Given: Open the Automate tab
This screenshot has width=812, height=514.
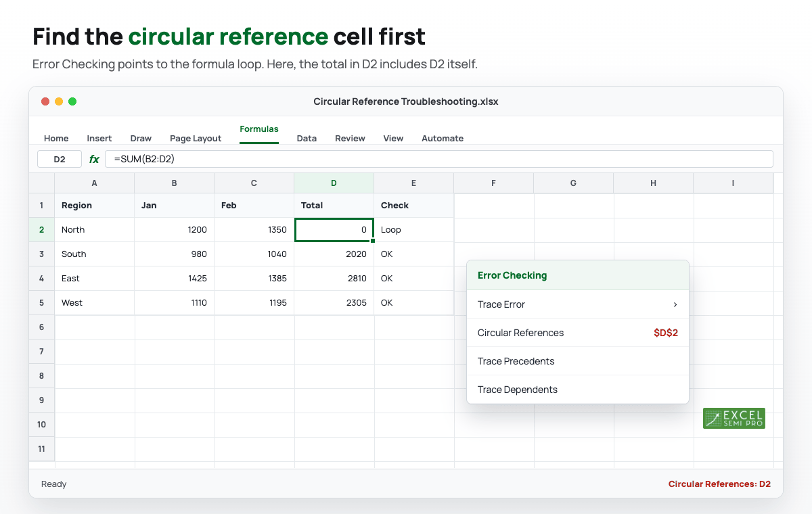Looking at the screenshot, I should click(443, 138).
